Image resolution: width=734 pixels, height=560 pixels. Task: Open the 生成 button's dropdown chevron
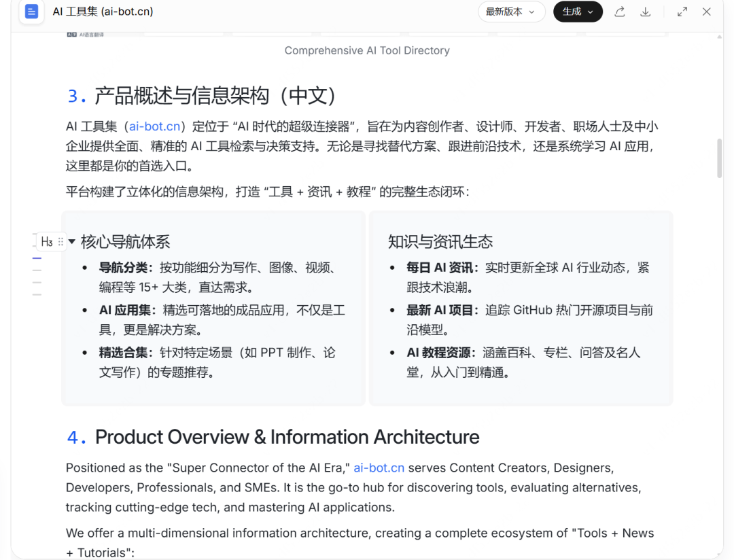click(589, 12)
